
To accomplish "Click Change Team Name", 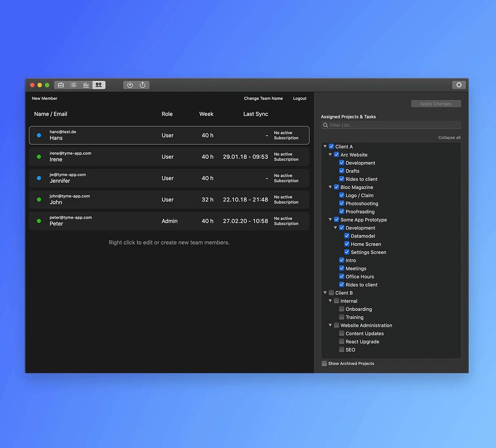I will pos(263,98).
